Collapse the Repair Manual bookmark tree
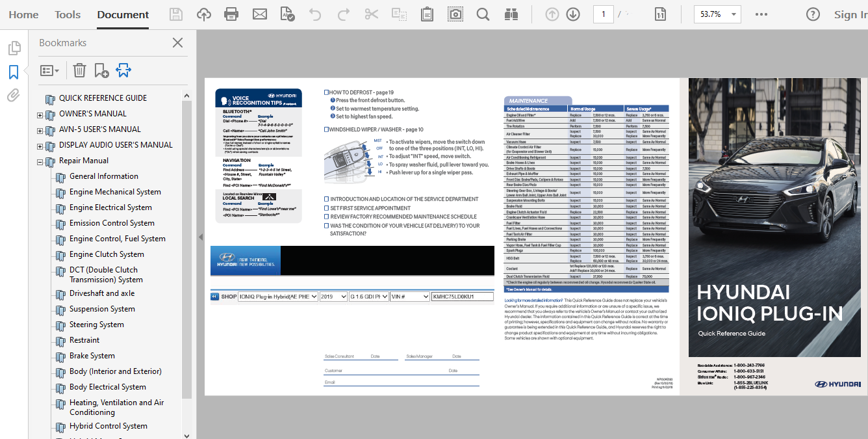The height and width of the screenshot is (439, 868). pos(40,162)
